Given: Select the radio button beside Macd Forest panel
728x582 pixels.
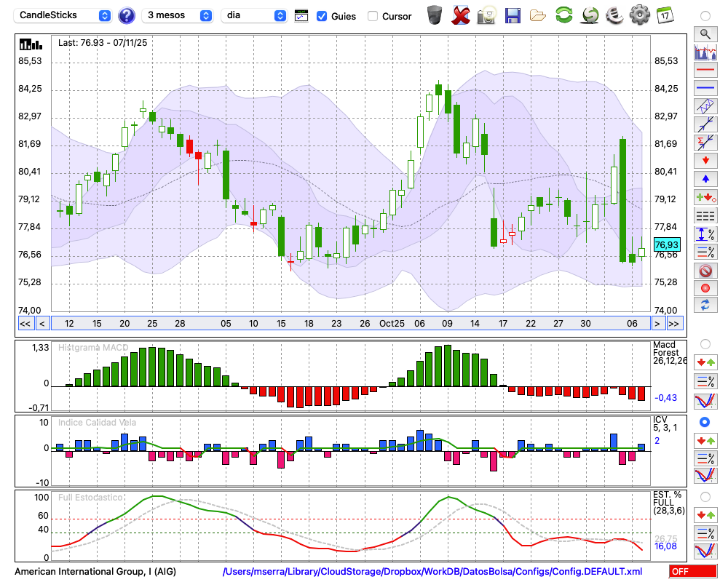Looking at the screenshot, I should click(705, 343).
